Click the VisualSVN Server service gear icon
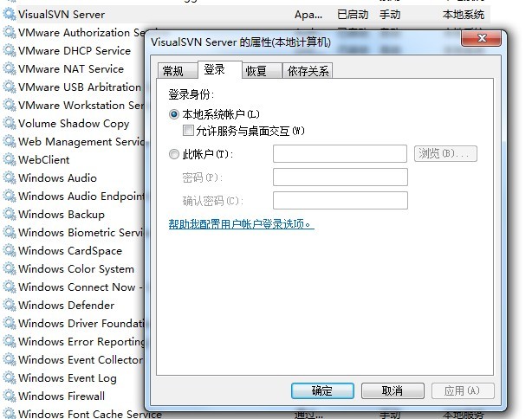 (x=10, y=14)
